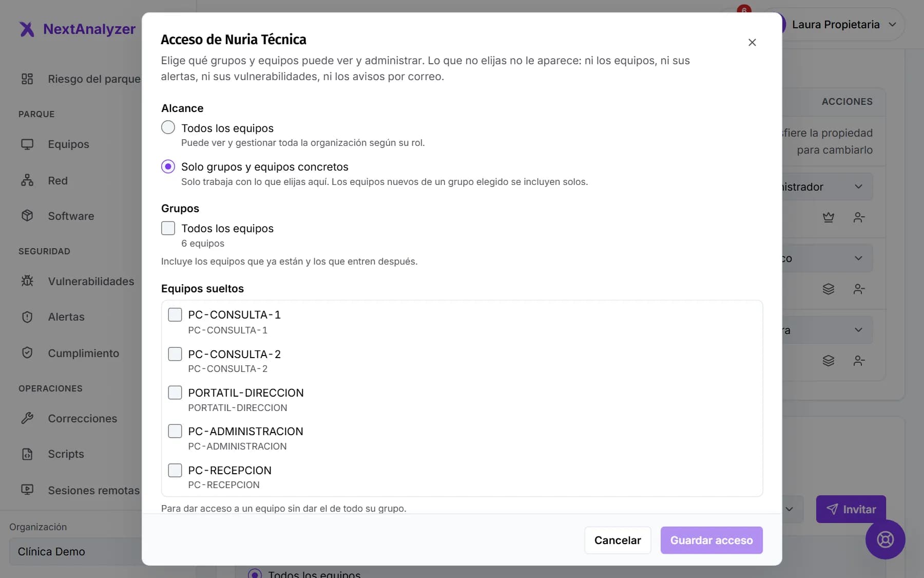924x578 pixels.
Task: Click the Scripts file icon
Action: 27,454
